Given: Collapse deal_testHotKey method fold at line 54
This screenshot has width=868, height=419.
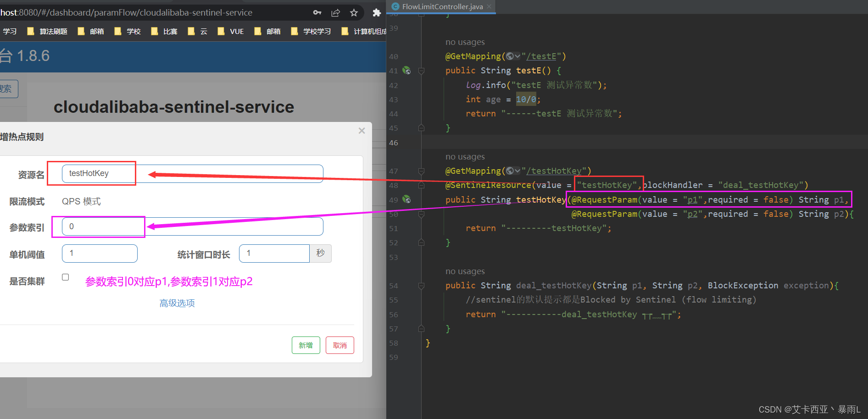Looking at the screenshot, I should tap(421, 286).
